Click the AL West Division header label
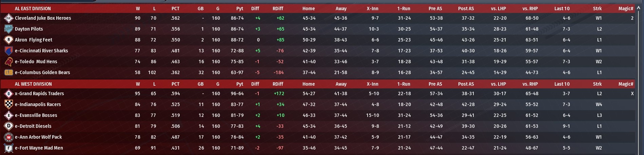644x155 pixels. 33,84
